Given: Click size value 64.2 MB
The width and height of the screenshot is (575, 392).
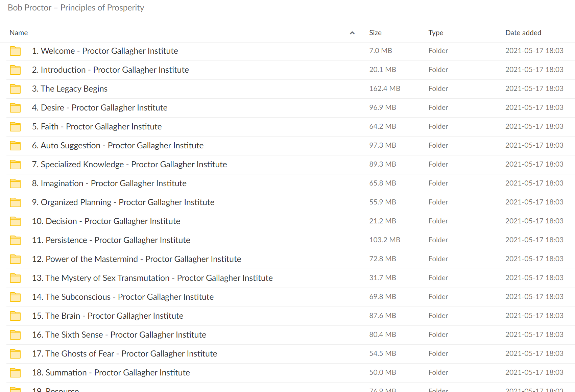Looking at the screenshot, I should tap(383, 126).
